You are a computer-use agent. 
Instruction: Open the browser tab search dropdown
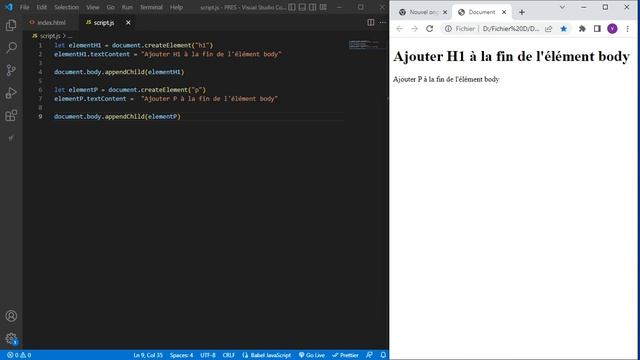coord(562,7)
